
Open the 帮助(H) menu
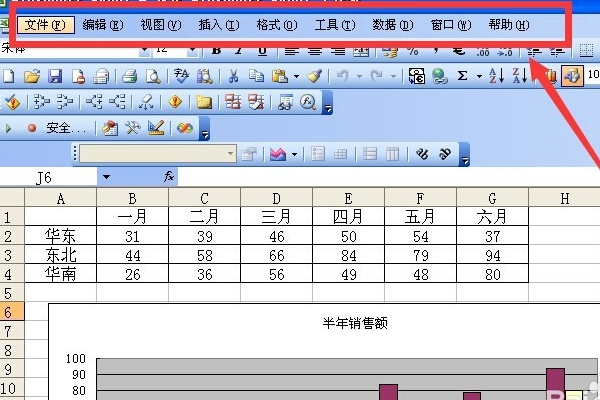pyautogui.click(x=509, y=25)
